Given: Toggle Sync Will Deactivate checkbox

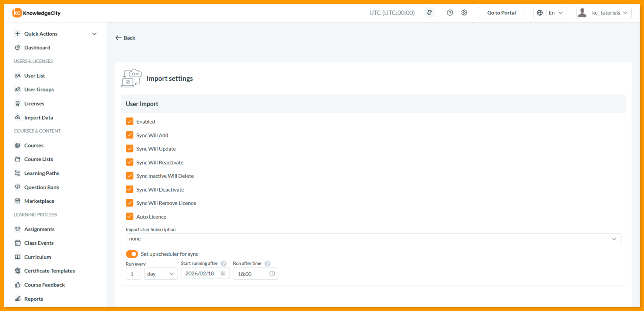Looking at the screenshot, I should click(x=129, y=189).
